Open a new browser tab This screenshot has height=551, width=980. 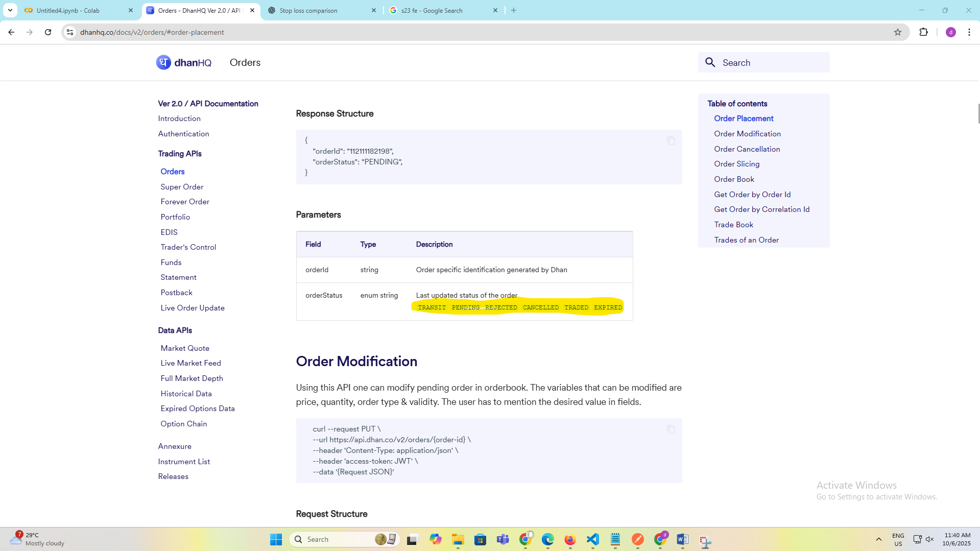click(514, 10)
